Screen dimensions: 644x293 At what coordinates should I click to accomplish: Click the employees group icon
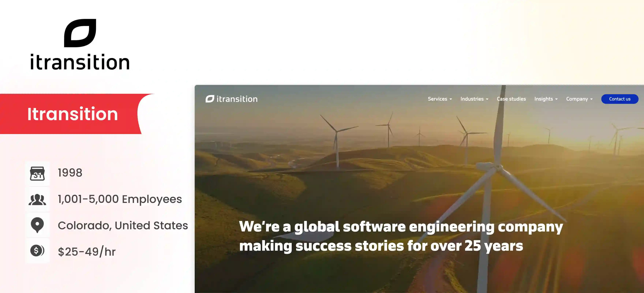(38, 199)
